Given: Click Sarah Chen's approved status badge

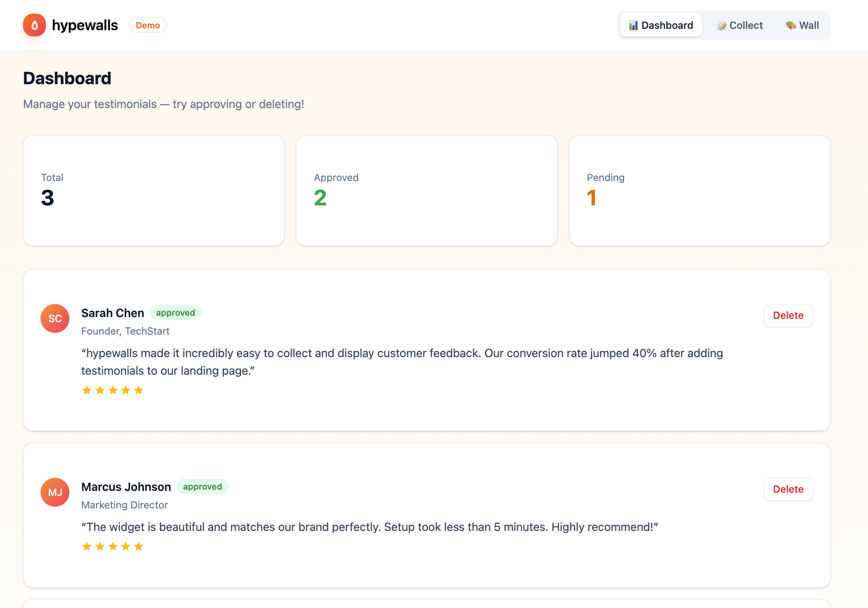Looking at the screenshot, I should click(176, 313).
